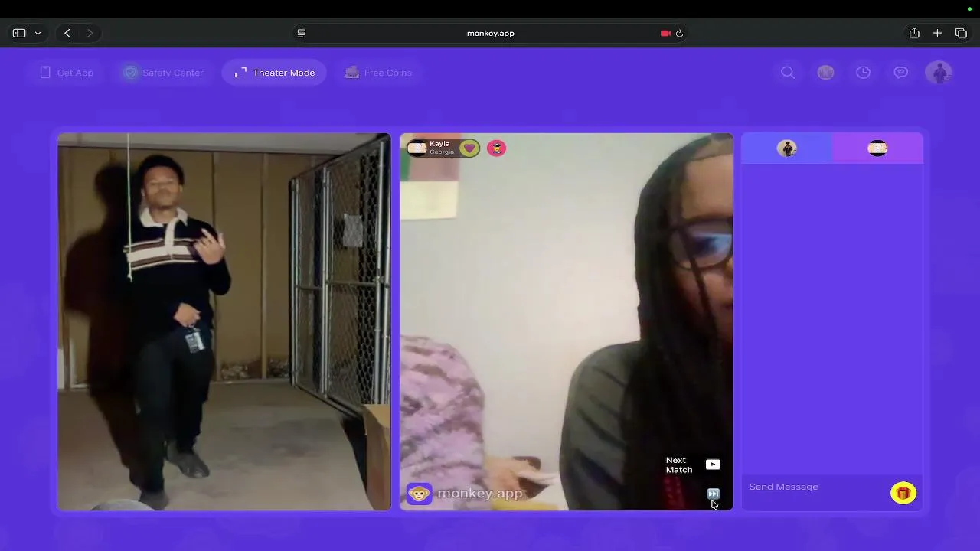Open the heart chat messages icon
980x551 pixels.
pyautogui.click(x=900, y=73)
